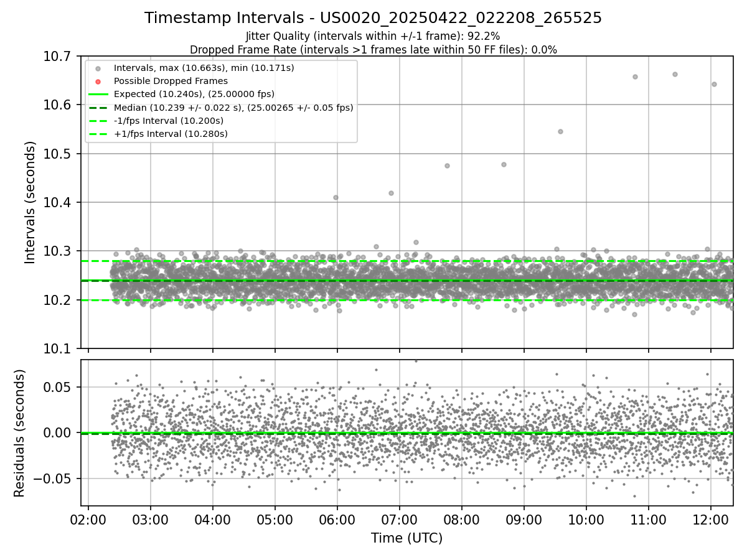Click the '04:00' time tick label

pyautogui.click(x=212, y=520)
